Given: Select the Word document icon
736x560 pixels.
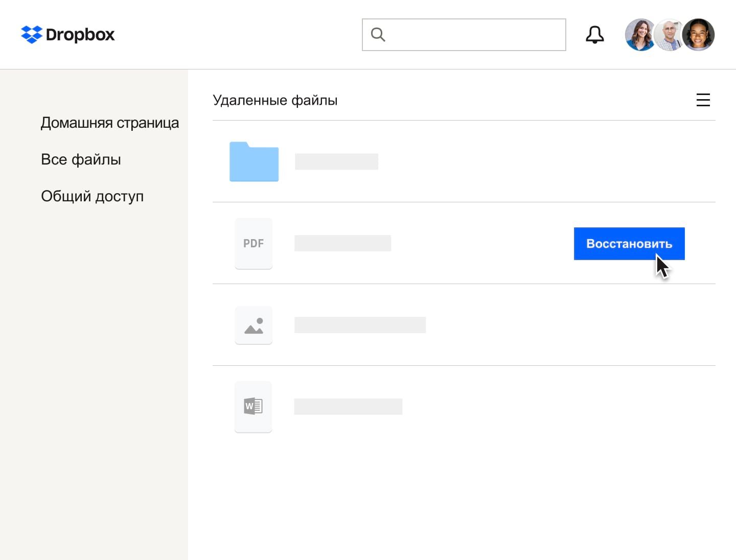Looking at the screenshot, I should pyautogui.click(x=254, y=407).
